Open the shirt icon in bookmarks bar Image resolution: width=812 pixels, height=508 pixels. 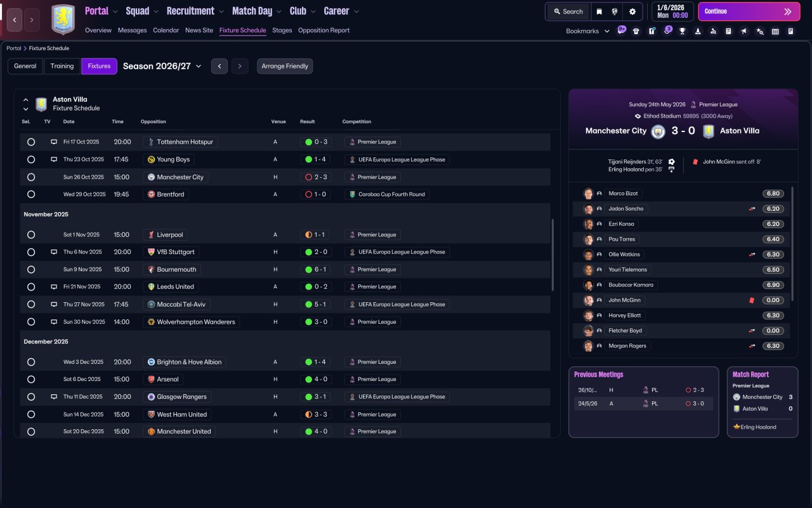(x=636, y=31)
